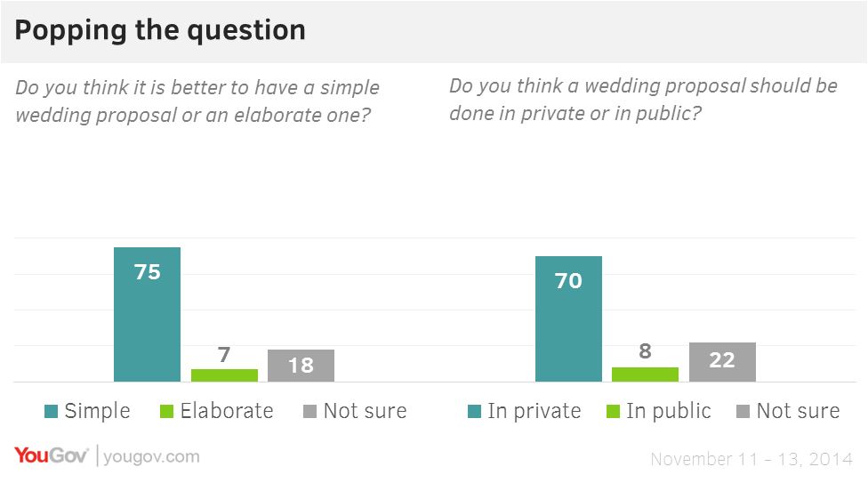Click the teal Simple legend swatch
The width and height of the screenshot is (868, 491).
point(51,411)
